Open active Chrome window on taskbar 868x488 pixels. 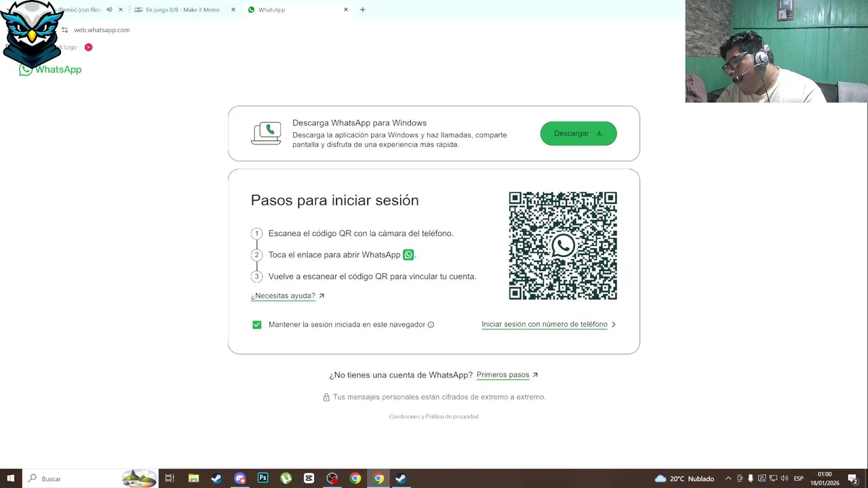click(x=378, y=479)
